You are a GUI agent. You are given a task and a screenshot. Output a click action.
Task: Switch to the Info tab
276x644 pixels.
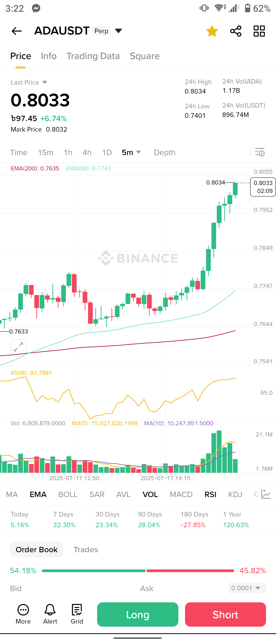pos(49,56)
